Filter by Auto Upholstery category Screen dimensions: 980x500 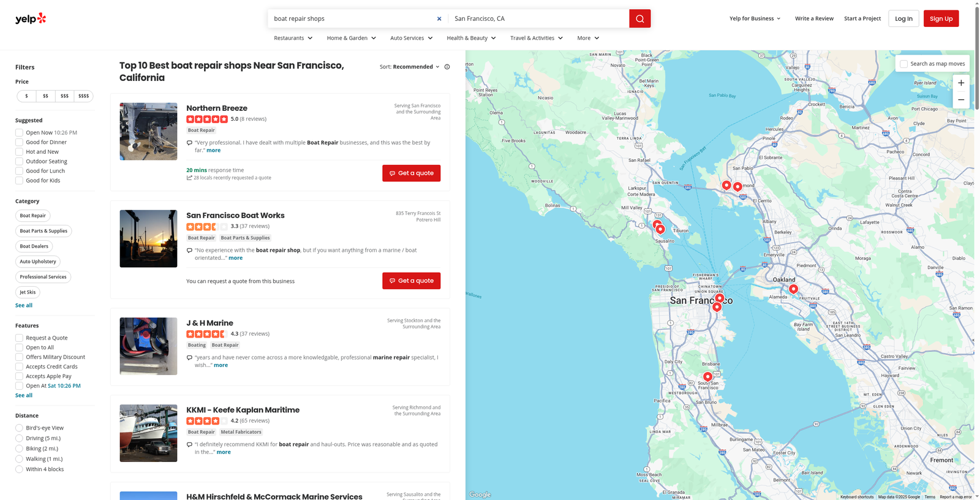38,262
